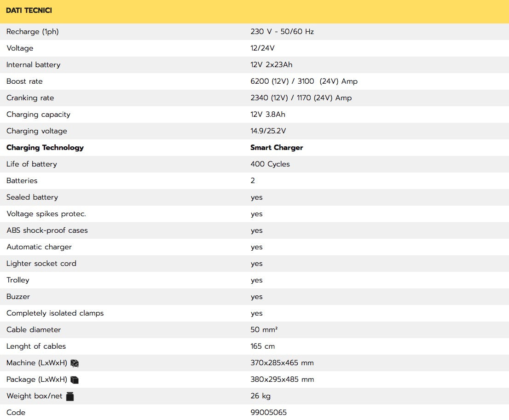509x420 pixels.
Task: Click the Recharge (1ph) row label
Action: click(x=33, y=32)
